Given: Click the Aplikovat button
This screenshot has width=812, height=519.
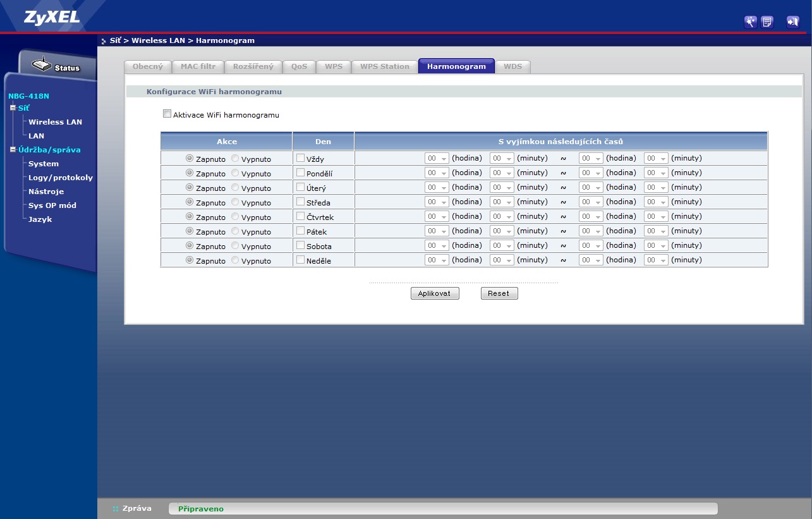Looking at the screenshot, I should click(435, 293).
